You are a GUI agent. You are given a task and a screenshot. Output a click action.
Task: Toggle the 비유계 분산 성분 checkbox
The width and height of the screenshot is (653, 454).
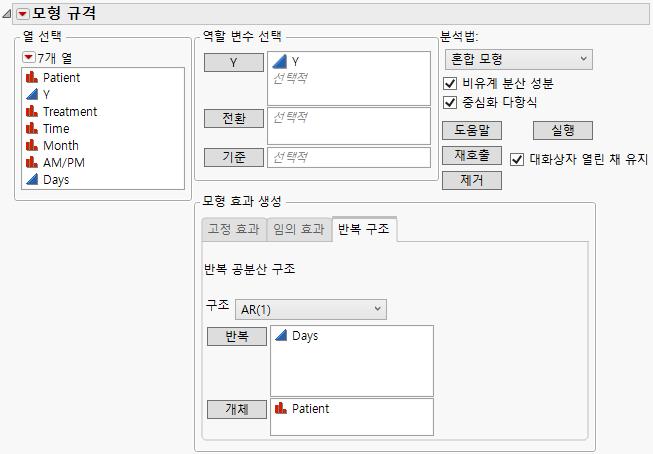[449, 83]
